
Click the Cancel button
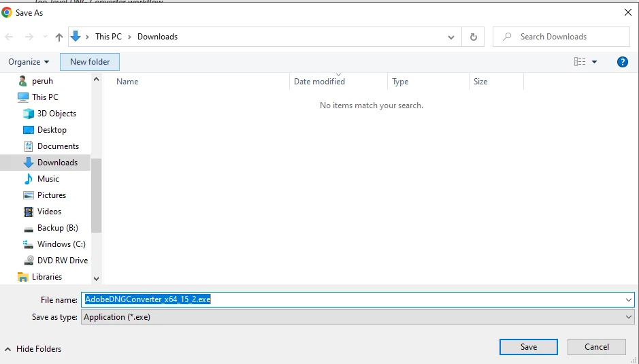pyautogui.click(x=597, y=347)
